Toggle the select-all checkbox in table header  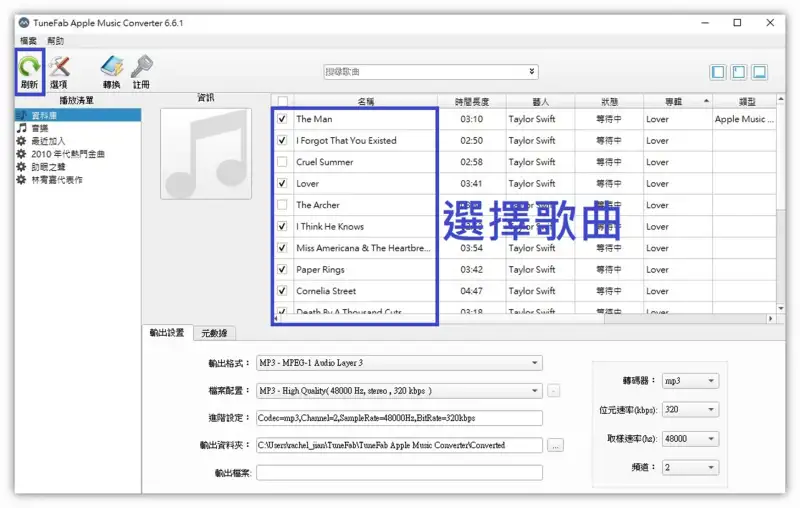[x=283, y=101]
